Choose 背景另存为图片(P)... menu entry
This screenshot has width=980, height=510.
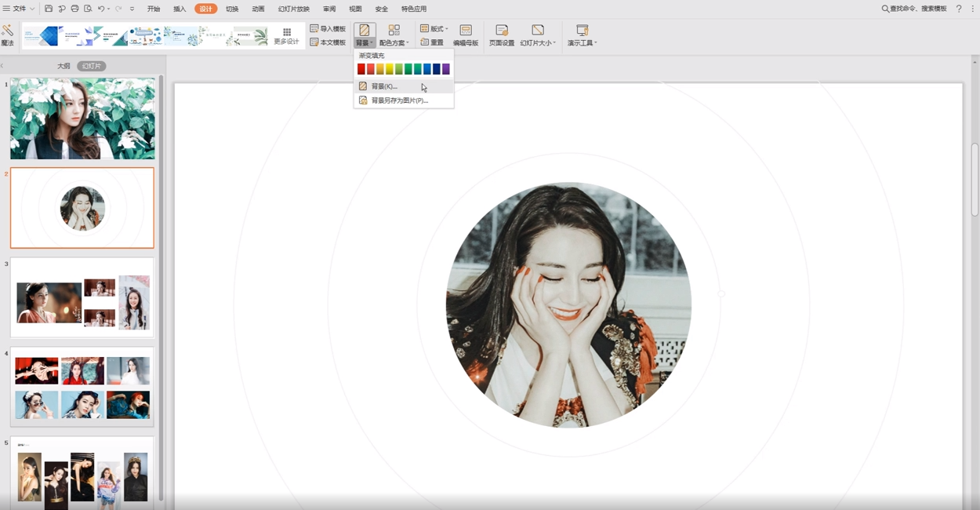point(404,100)
